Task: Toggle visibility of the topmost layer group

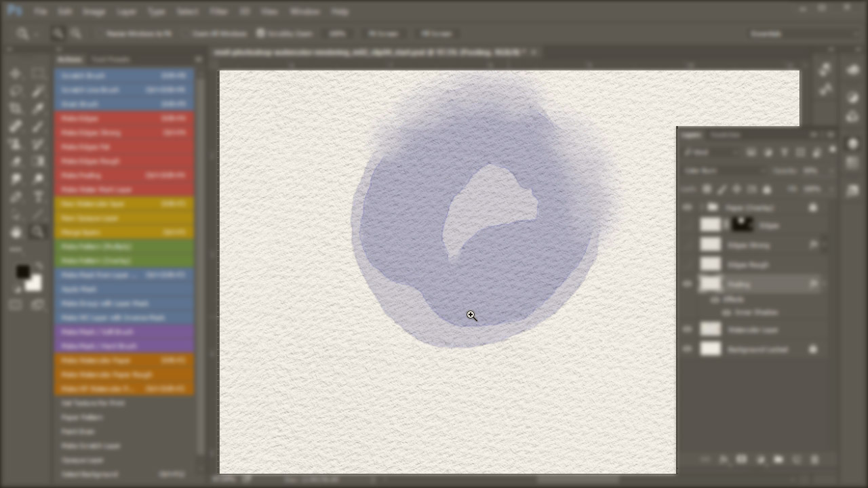Action: pyautogui.click(x=688, y=207)
